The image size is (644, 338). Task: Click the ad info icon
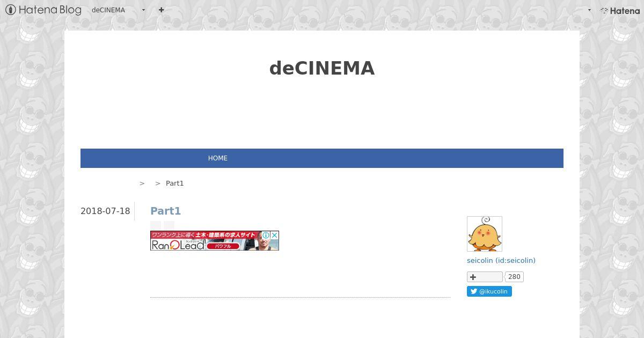[266, 235]
